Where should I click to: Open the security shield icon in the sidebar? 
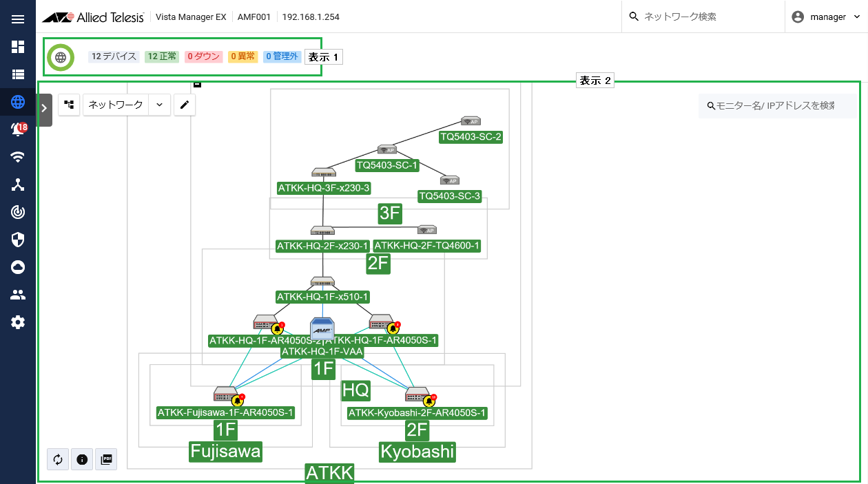18,240
